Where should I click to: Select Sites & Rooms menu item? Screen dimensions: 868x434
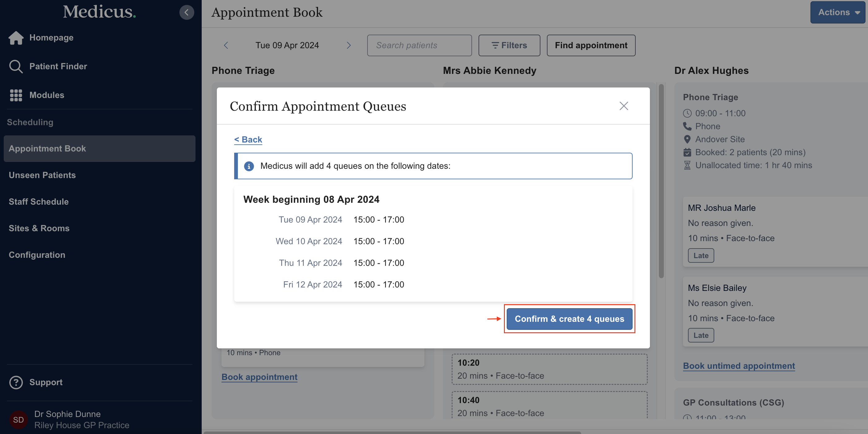[x=39, y=228]
